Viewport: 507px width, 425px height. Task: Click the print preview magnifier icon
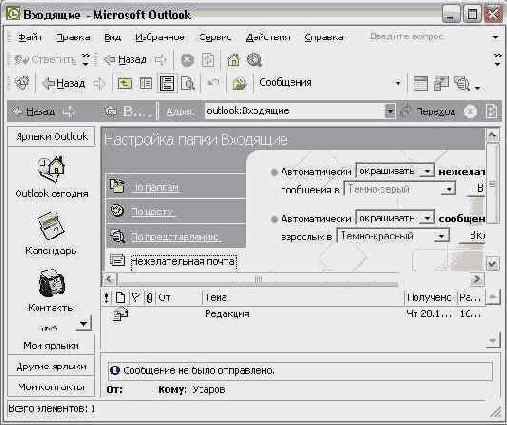click(188, 83)
